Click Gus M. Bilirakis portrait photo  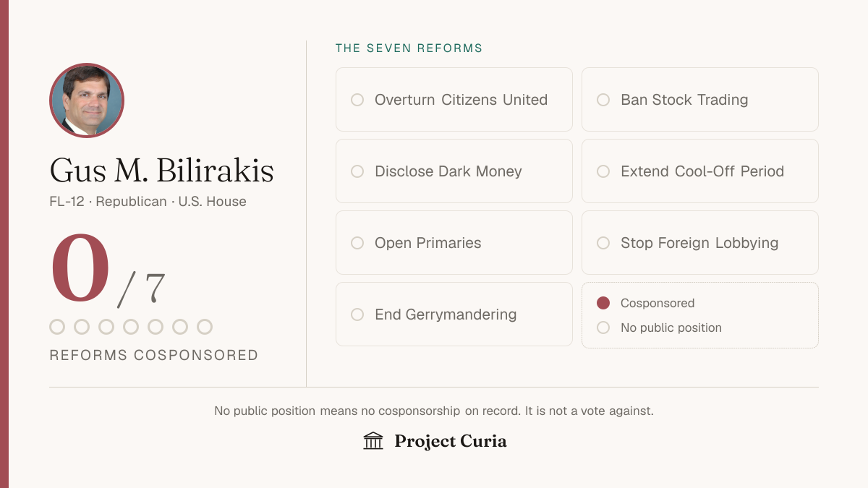click(87, 100)
